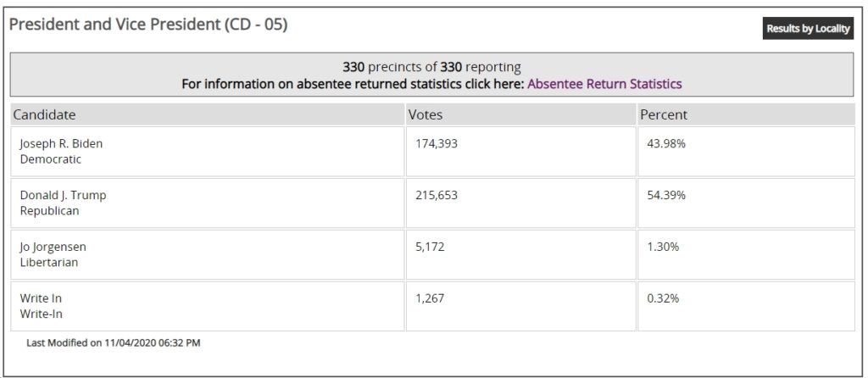Open the Results by Locality button
The height and width of the screenshot is (378, 868).
click(x=808, y=29)
